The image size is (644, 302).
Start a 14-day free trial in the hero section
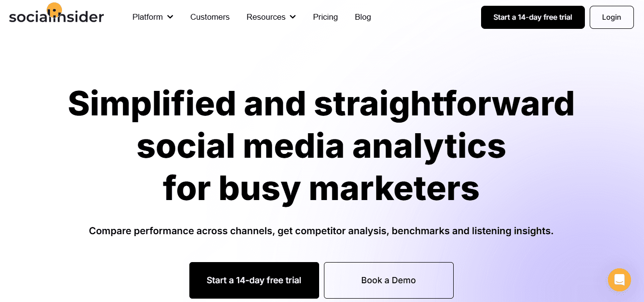[x=254, y=280]
